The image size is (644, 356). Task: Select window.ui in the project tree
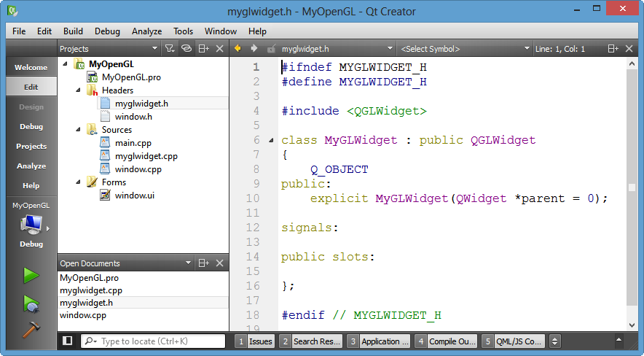point(135,196)
